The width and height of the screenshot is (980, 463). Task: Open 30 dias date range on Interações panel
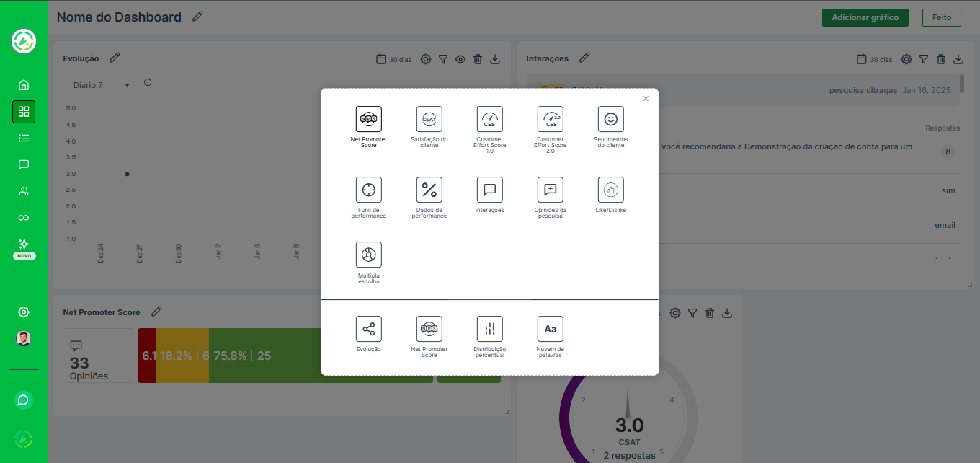pyautogui.click(x=874, y=59)
